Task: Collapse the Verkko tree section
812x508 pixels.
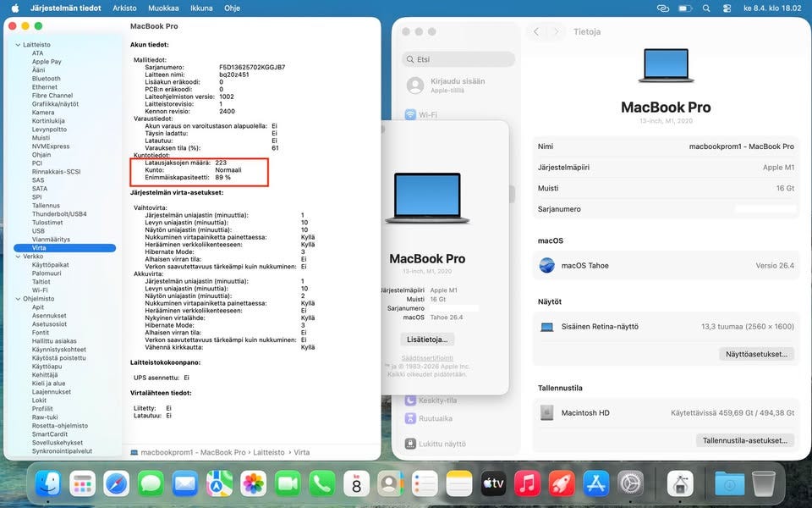Action: 18,256
